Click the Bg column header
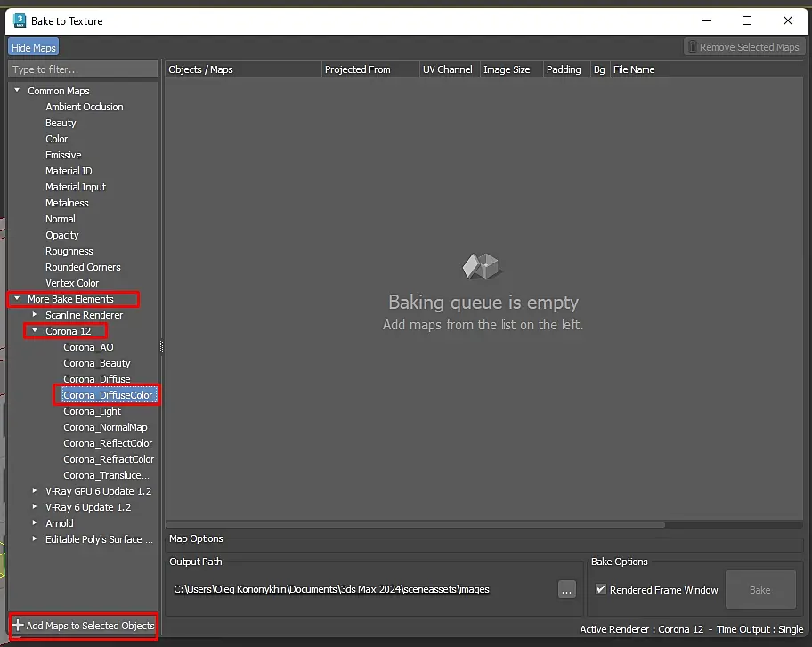 click(x=600, y=69)
